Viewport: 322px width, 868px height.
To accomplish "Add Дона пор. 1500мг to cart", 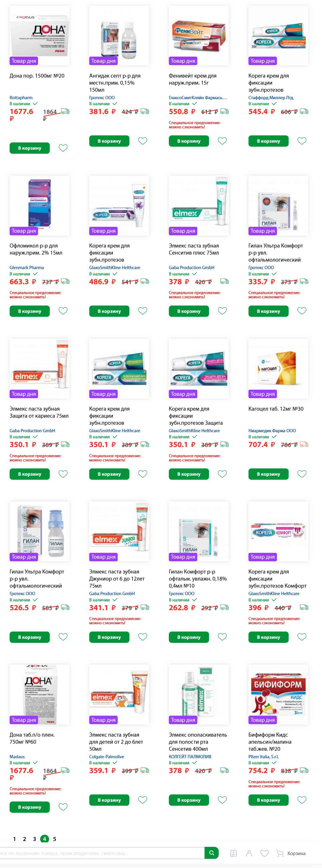I will pos(30,148).
